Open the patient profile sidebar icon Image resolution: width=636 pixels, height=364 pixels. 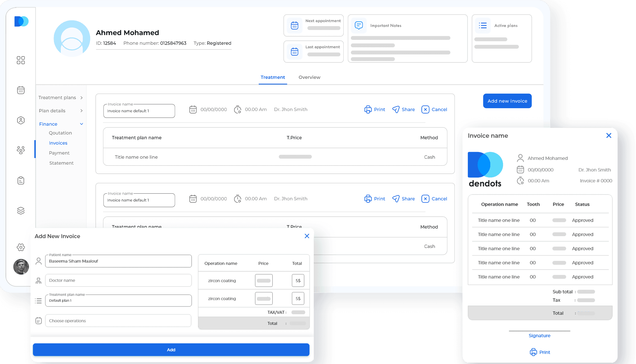click(x=21, y=120)
